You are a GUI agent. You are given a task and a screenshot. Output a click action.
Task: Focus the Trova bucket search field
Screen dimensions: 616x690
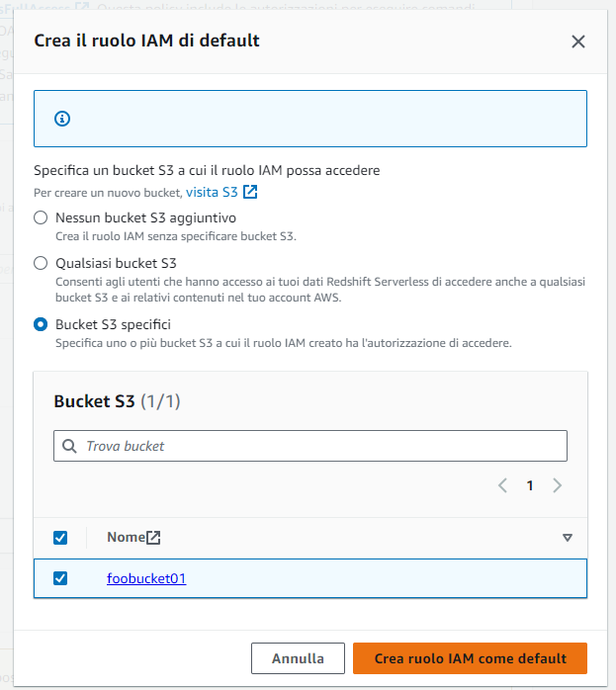pos(310,446)
